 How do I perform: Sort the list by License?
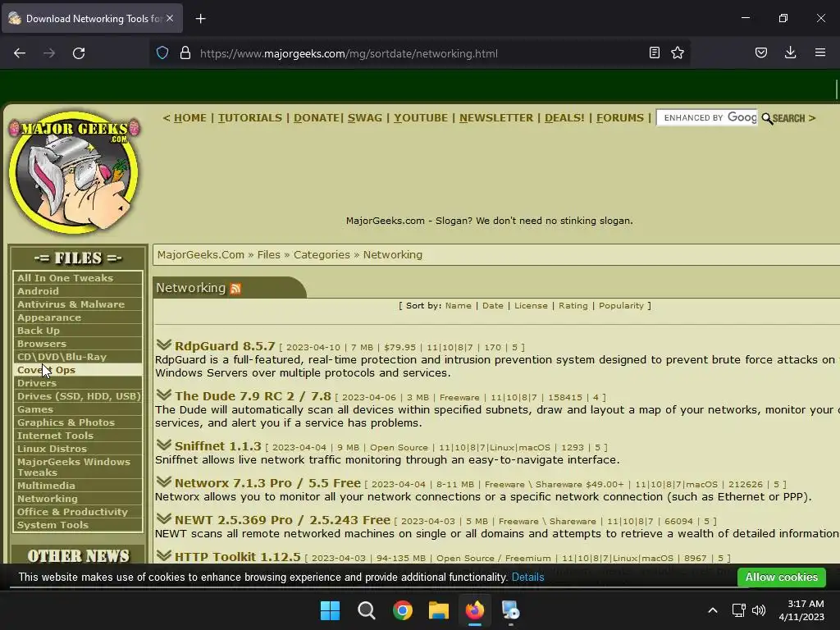pos(531,305)
